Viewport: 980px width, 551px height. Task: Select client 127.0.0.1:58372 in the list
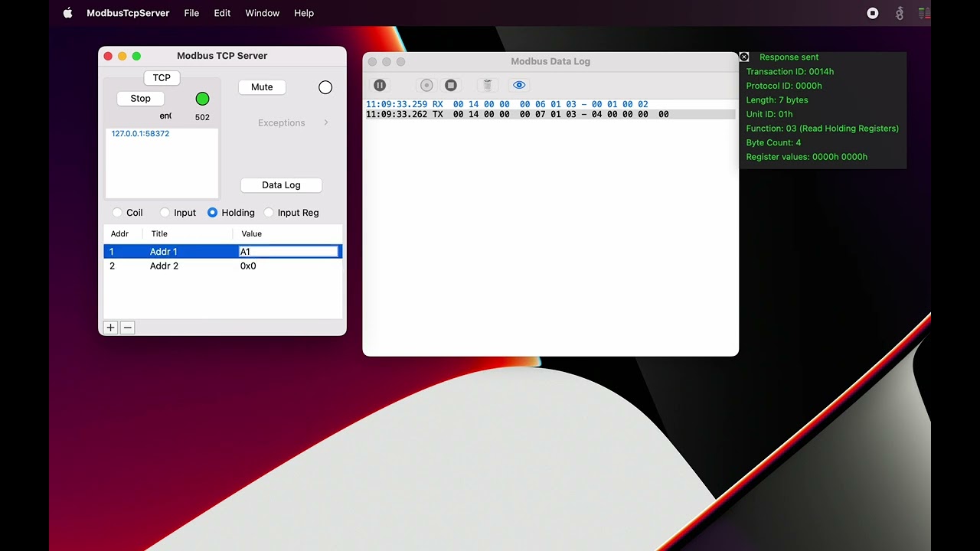coord(140,133)
